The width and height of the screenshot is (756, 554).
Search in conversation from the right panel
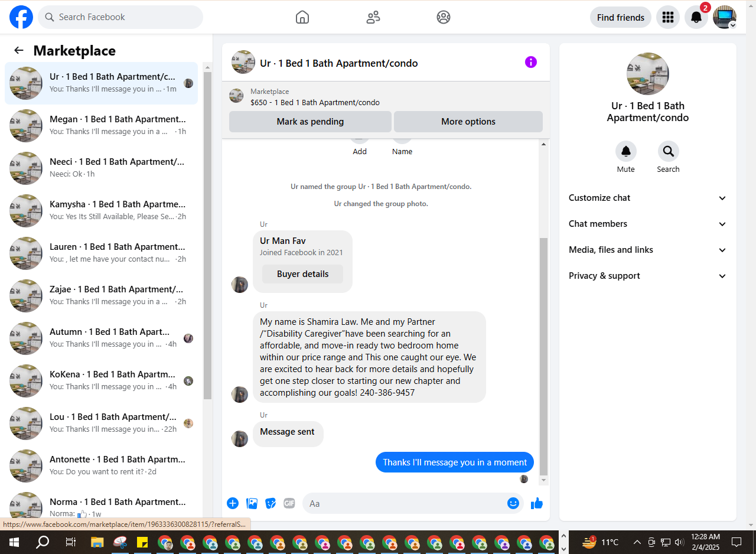(x=669, y=152)
